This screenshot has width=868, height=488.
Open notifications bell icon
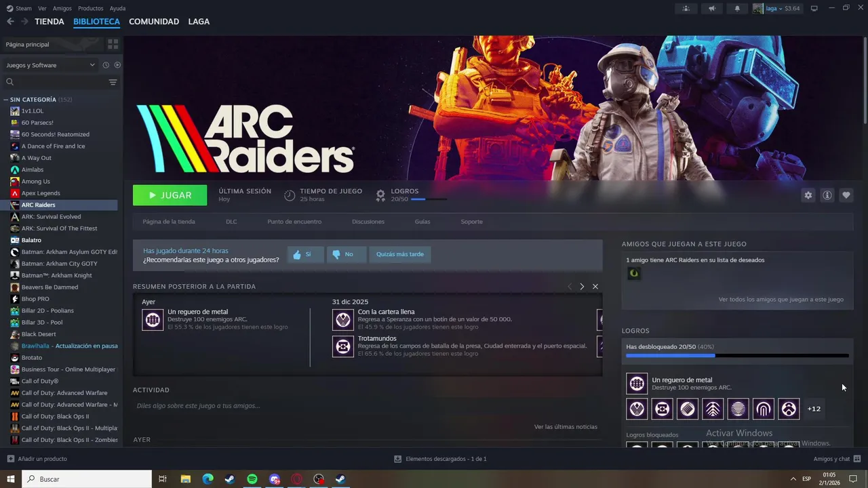point(737,8)
